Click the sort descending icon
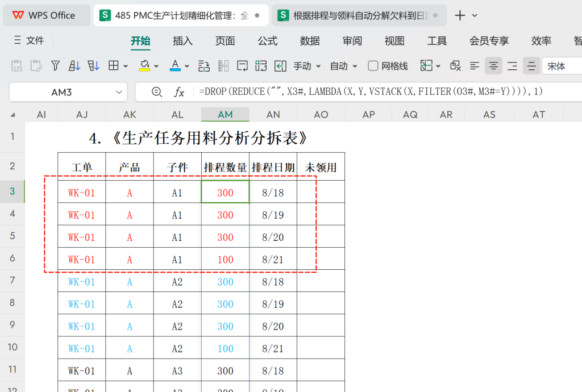 pyautogui.click(x=94, y=66)
